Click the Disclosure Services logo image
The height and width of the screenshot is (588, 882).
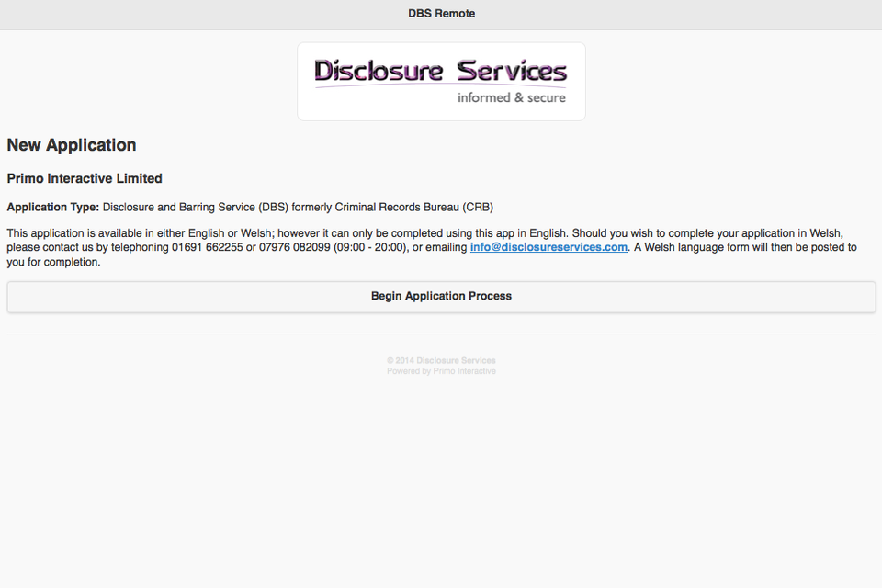click(441, 82)
